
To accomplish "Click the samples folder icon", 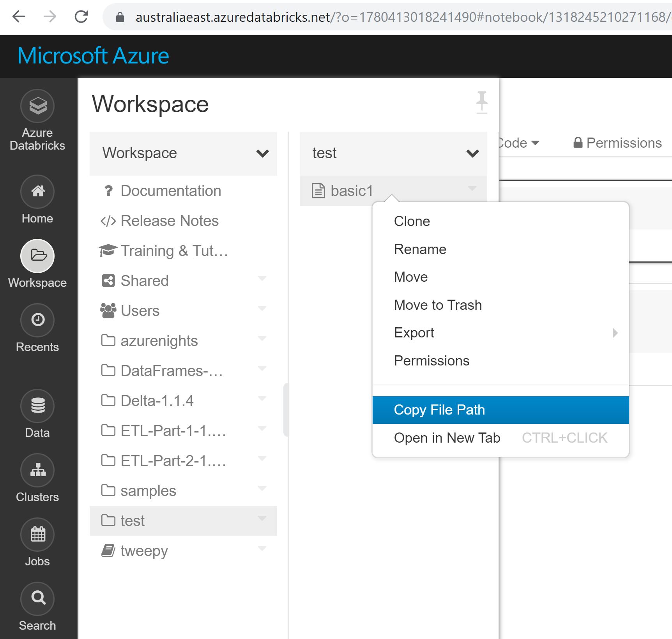I will coord(108,490).
